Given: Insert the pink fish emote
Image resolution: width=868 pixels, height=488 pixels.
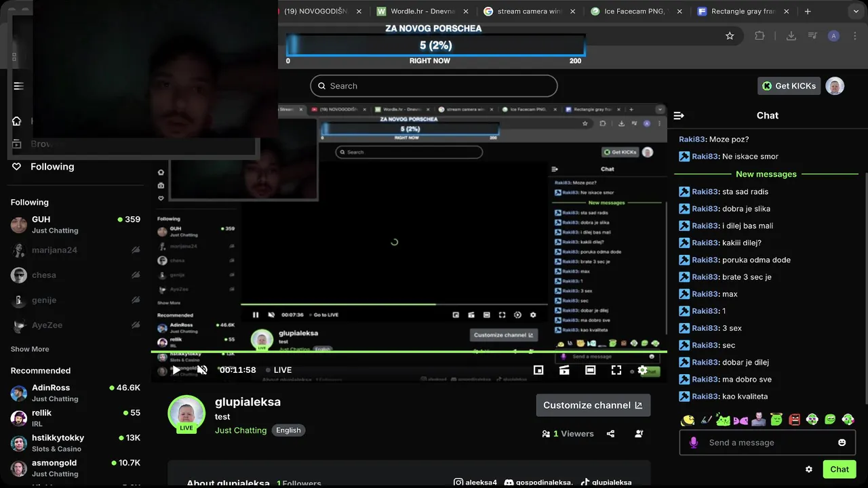Looking at the screenshot, I should (741, 420).
